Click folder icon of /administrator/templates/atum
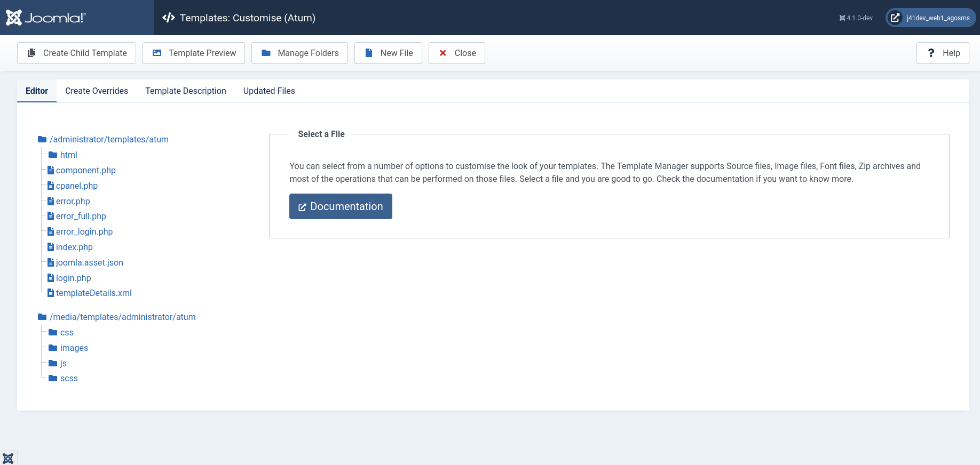The height and width of the screenshot is (465, 980). point(42,139)
